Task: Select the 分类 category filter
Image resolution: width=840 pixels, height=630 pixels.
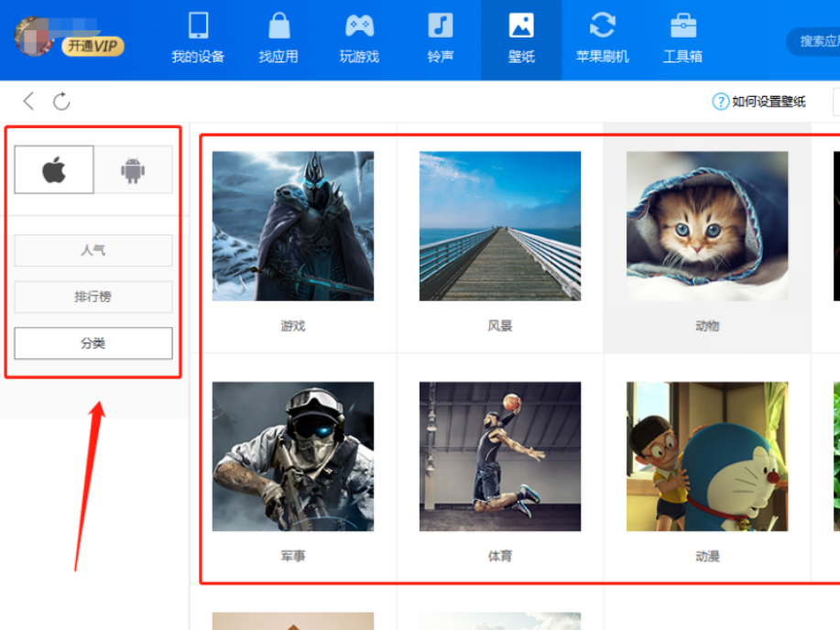Action: pyautogui.click(x=93, y=343)
